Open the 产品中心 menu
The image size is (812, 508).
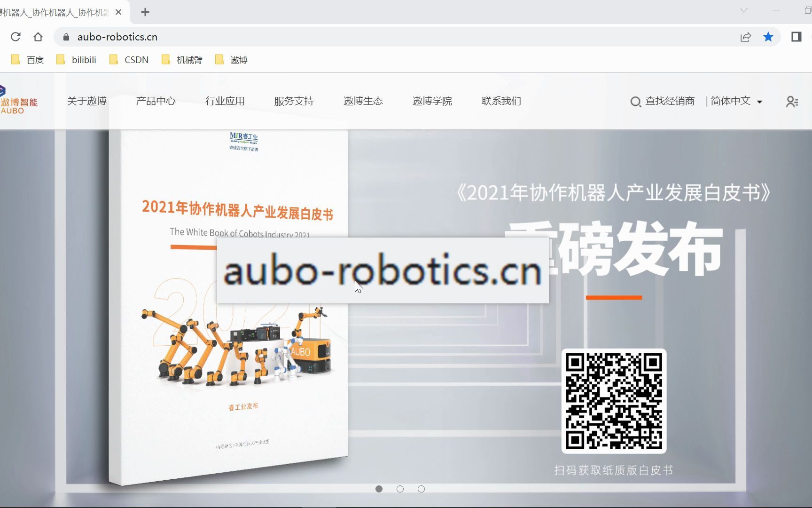click(x=156, y=101)
